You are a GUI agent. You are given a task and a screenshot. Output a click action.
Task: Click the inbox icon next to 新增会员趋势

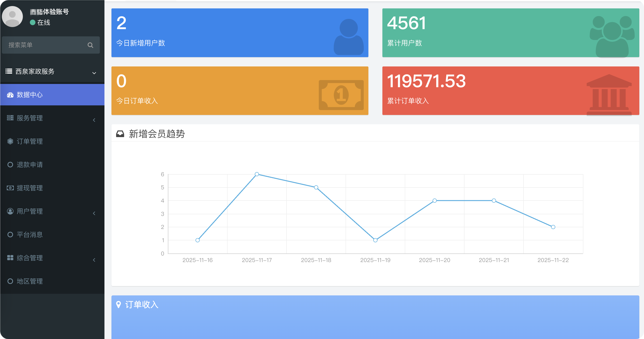pos(120,134)
